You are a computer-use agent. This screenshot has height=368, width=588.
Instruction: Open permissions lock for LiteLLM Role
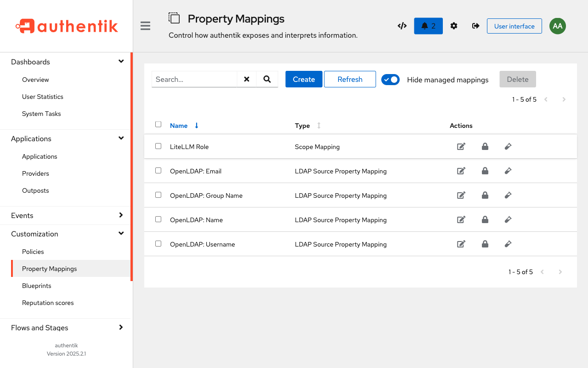coord(485,146)
